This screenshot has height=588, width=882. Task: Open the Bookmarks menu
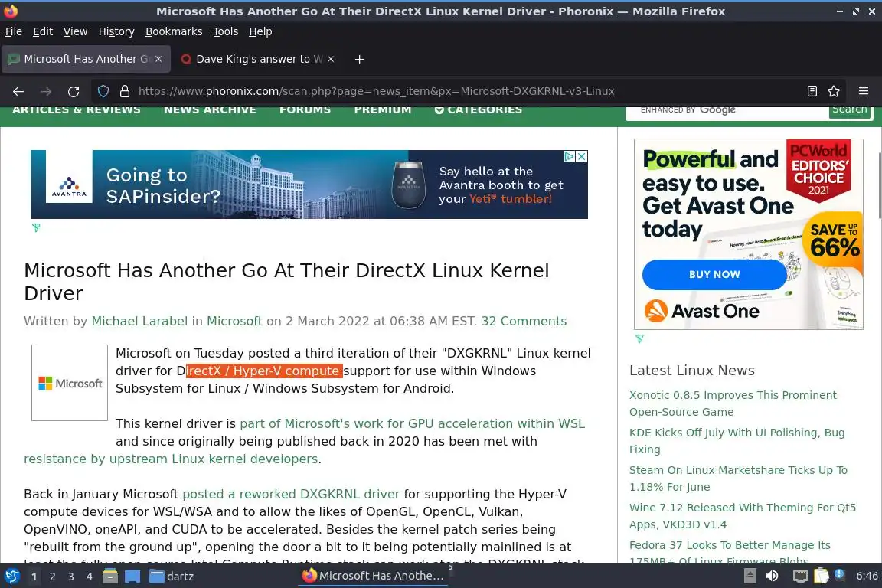pyautogui.click(x=174, y=31)
